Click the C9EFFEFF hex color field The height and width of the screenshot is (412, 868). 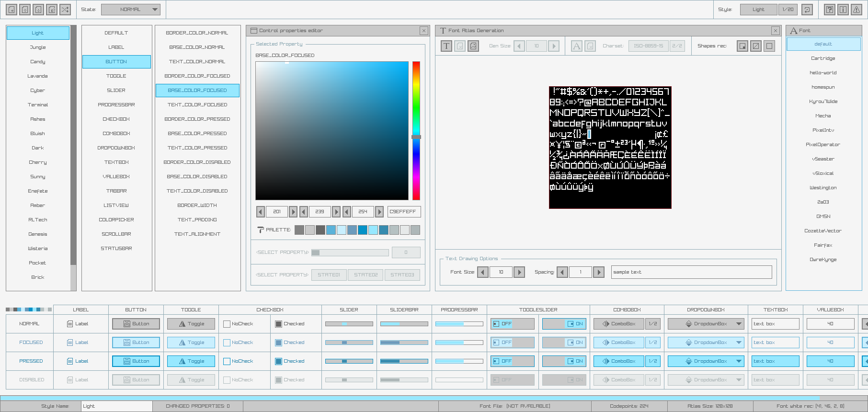[404, 211]
